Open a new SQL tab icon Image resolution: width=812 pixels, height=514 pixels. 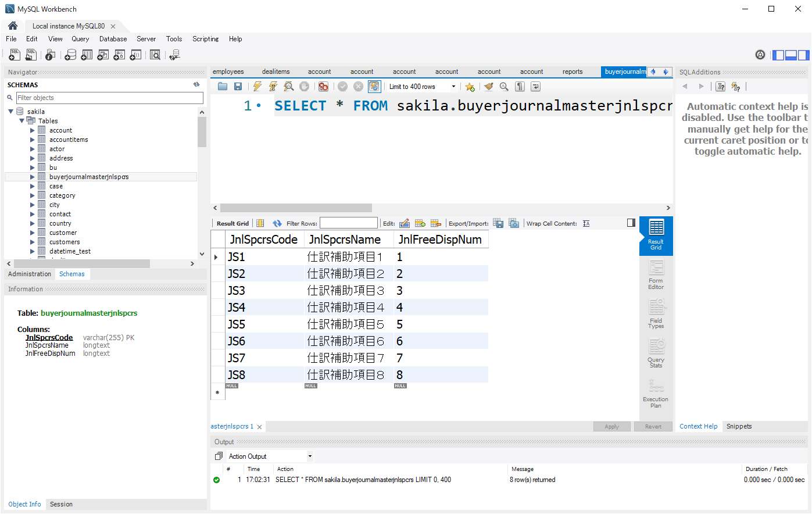(x=15, y=55)
